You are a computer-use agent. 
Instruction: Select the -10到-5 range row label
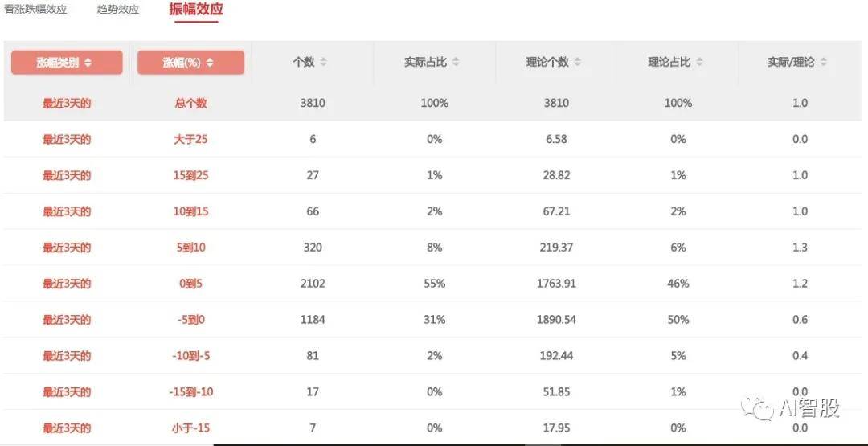click(190, 356)
